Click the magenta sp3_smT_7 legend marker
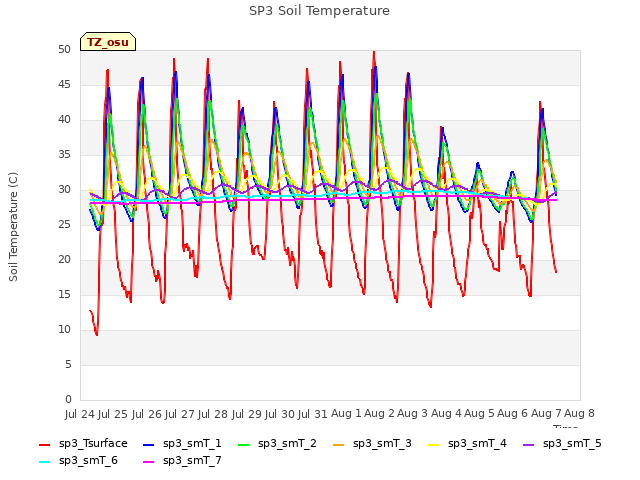640x480 pixels. pos(149,462)
